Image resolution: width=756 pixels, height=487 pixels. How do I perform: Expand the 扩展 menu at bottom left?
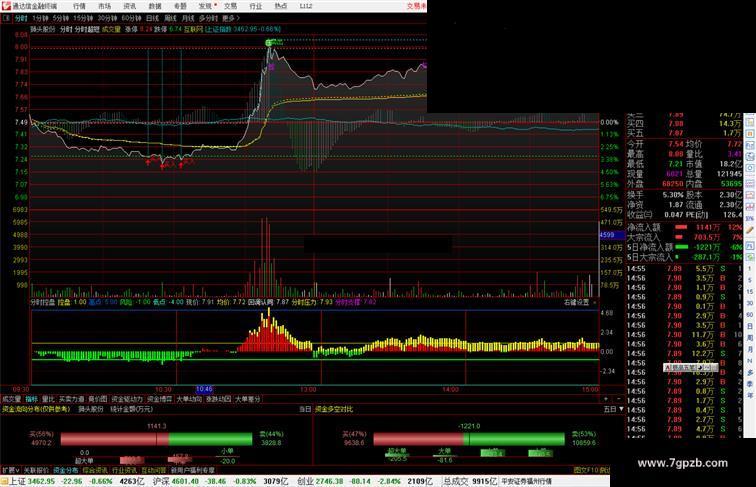coord(11,470)
